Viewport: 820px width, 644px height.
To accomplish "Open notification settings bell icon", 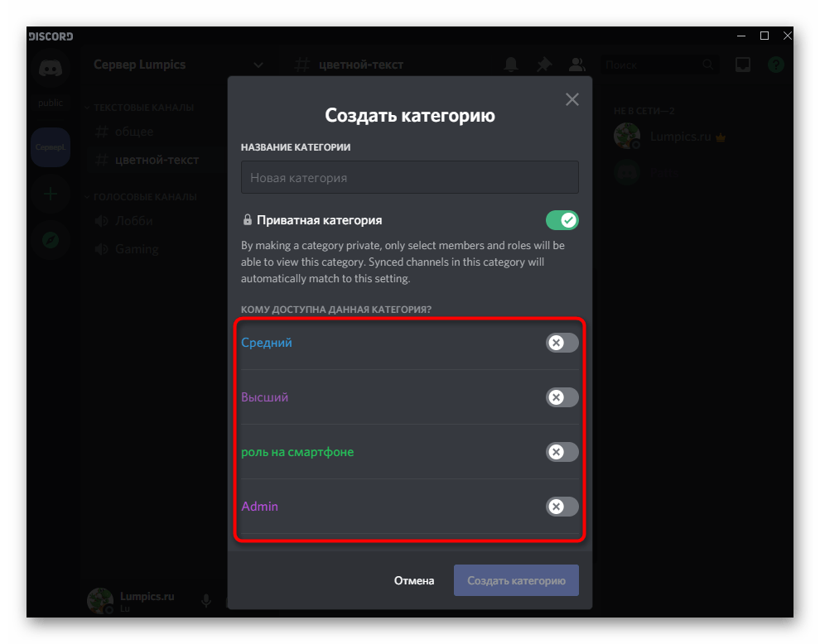I will (511, 65).
